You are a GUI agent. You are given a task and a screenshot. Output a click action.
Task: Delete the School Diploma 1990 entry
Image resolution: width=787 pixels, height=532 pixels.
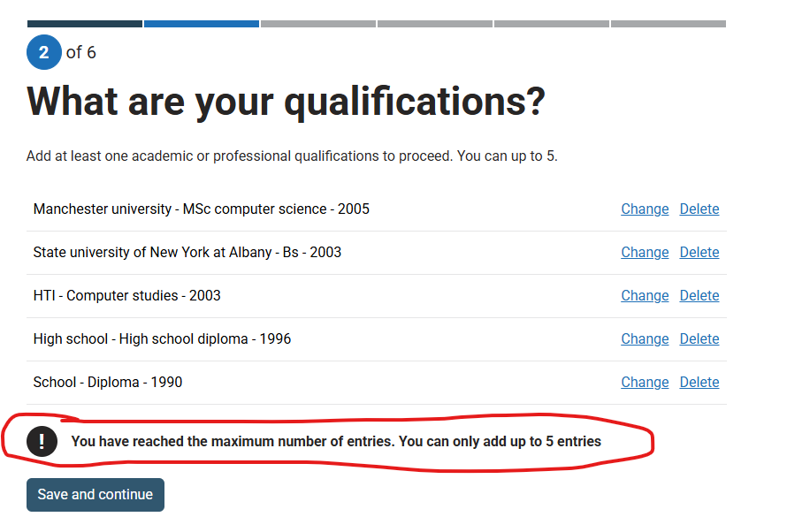(699, 382)
